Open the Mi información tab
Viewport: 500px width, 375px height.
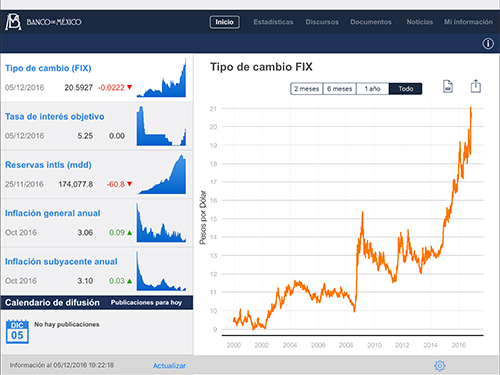click(x=468, y=22)
